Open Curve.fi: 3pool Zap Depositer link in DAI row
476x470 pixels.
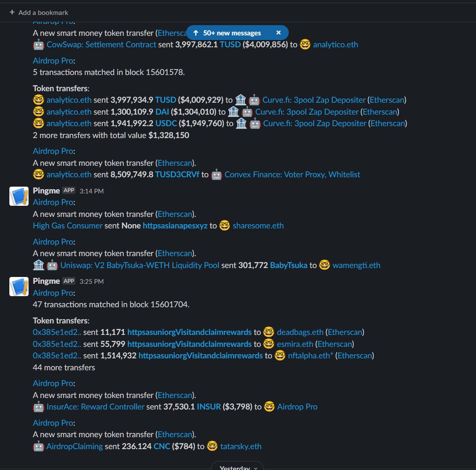click(306, 112)
